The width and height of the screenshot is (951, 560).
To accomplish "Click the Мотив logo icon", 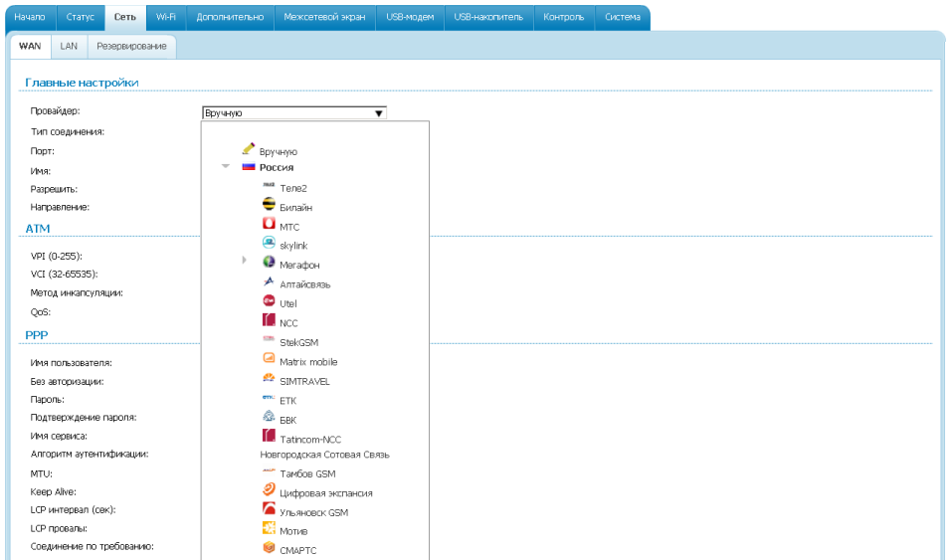I will point(269,528).
